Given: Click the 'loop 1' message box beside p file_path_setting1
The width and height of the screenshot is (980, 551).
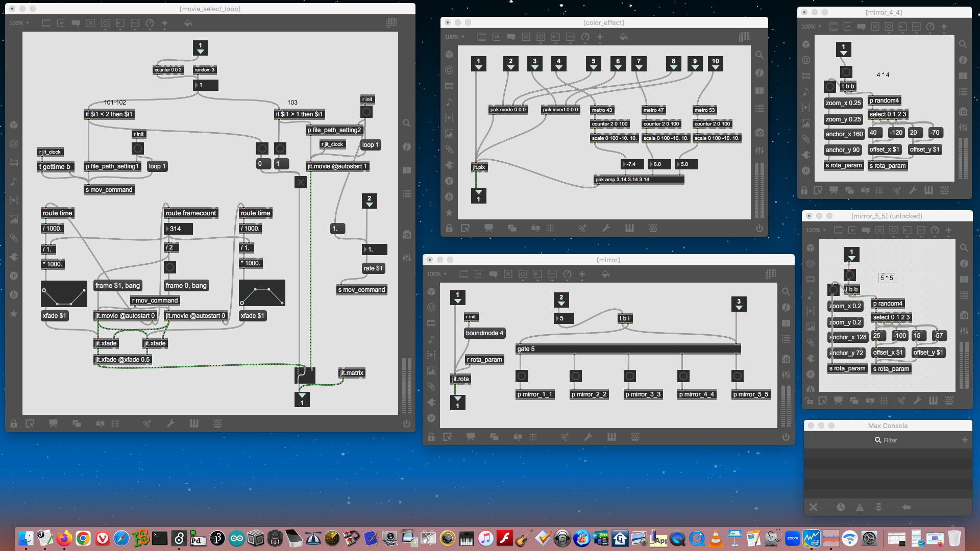Looking at the screenshot, I should click(x=157, y=166).
